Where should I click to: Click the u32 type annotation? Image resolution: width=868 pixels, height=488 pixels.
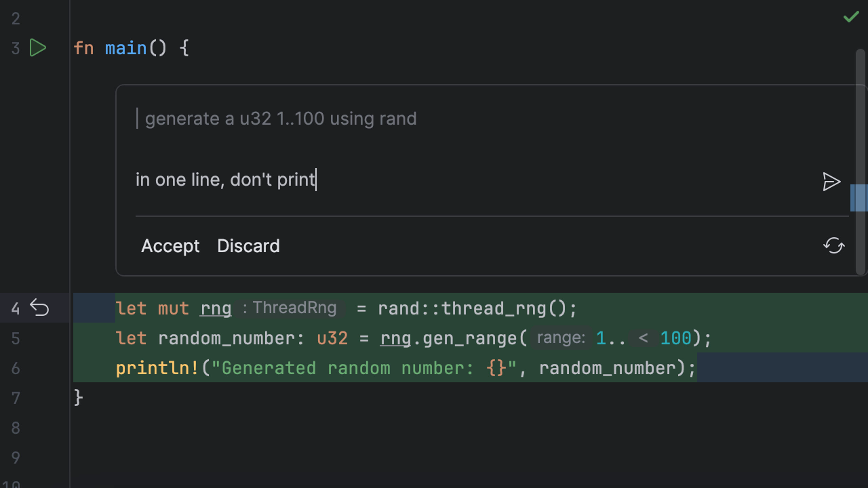tap(332, 338)
